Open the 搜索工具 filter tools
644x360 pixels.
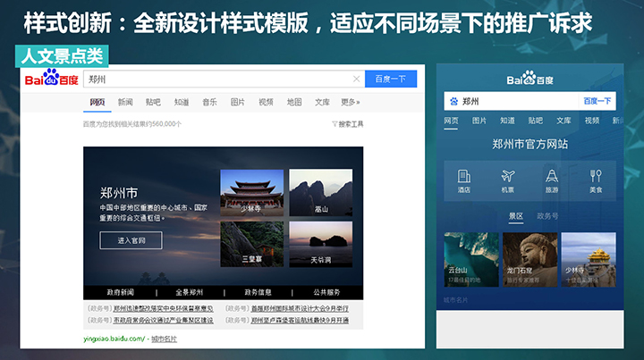tap(347, 124)
